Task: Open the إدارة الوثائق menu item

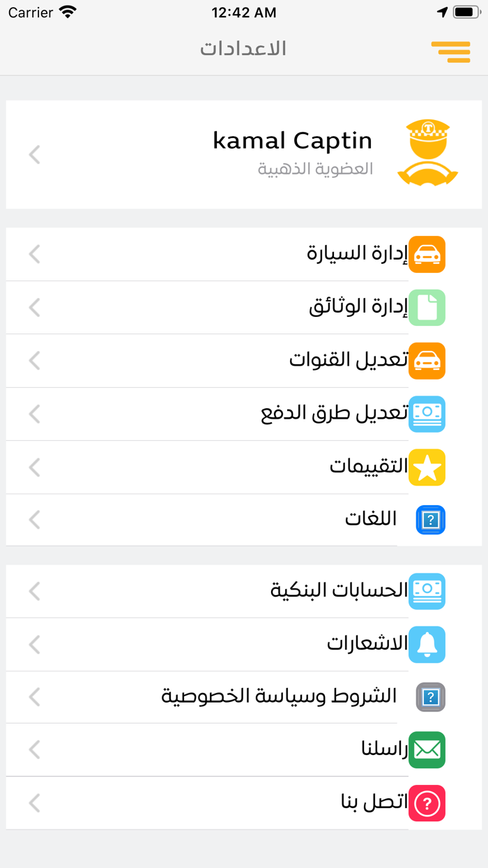Action: pyautogui.click(x=358, y=307)
